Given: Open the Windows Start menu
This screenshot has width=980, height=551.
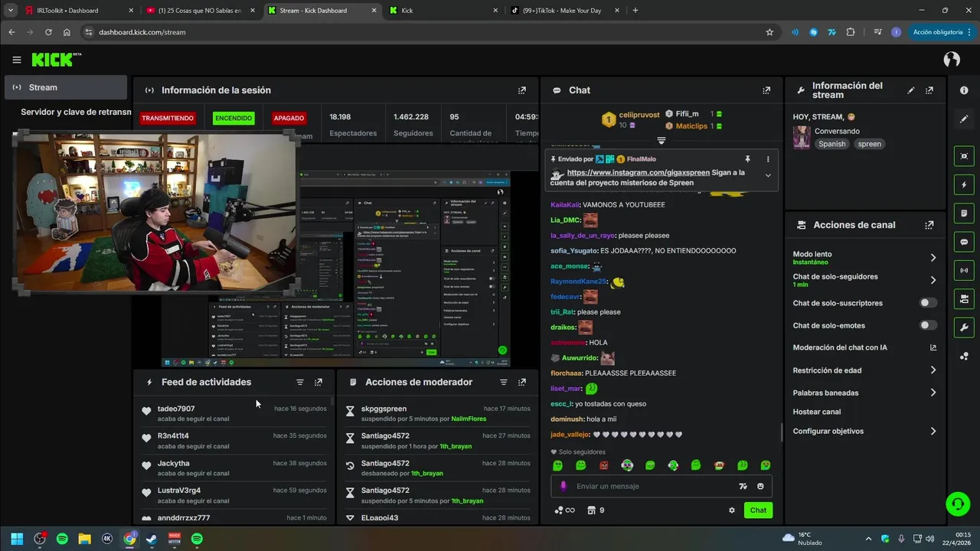Looking at the screenshot, I should [x=17, y=539].
